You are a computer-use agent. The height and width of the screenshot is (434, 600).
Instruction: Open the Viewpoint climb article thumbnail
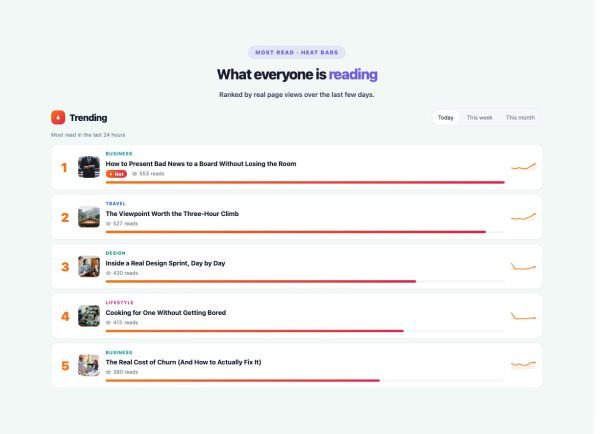pyautogui.click(x=89, y=217)
